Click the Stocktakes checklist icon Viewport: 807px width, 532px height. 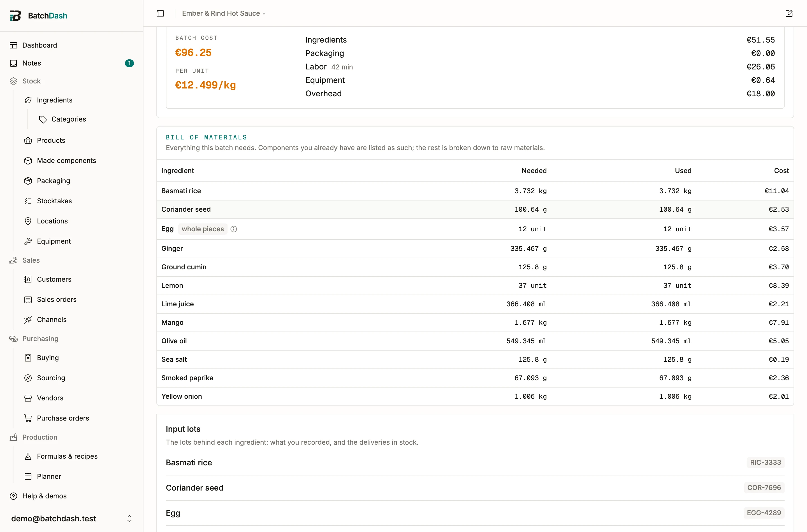click(28, 201)
